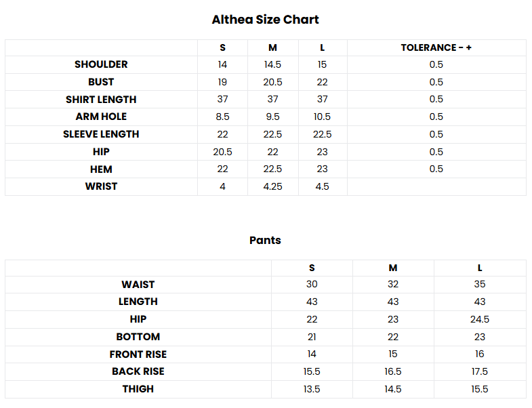
Task: Select the BUST value for size M
Action: pos(273,82)
